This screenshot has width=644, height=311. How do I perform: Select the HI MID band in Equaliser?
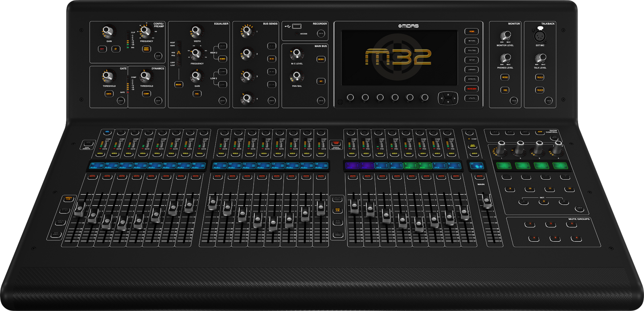(x=222, y=59)
